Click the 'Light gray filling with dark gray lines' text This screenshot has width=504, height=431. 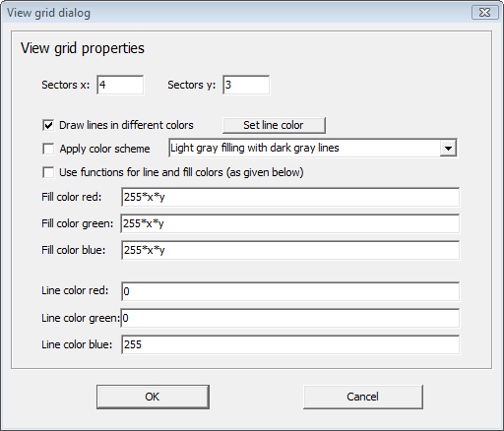(x=255, y=148)
